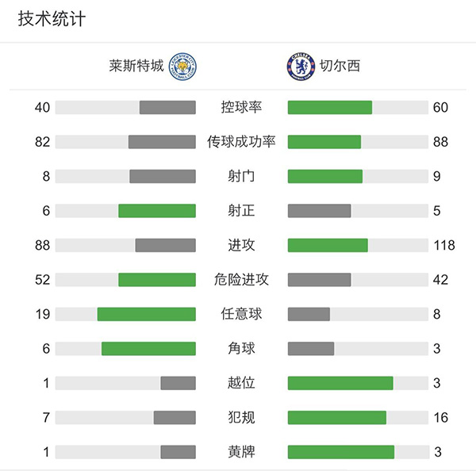476x471 pixels.
Task: Open the 切尔西 team name link
Action: click(x=339, y=66)
